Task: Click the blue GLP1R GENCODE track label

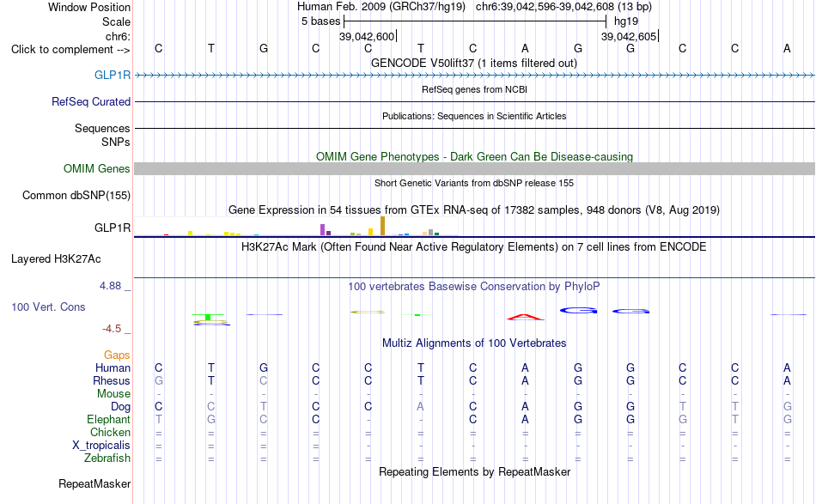Action: 112,75
